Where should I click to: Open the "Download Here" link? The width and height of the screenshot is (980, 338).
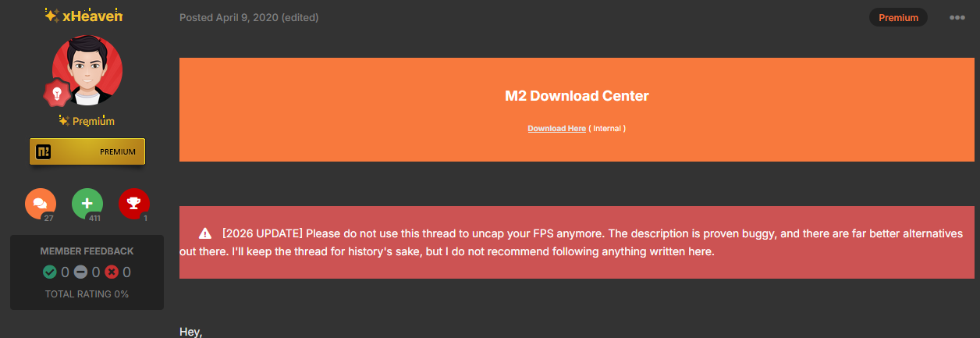556,128
